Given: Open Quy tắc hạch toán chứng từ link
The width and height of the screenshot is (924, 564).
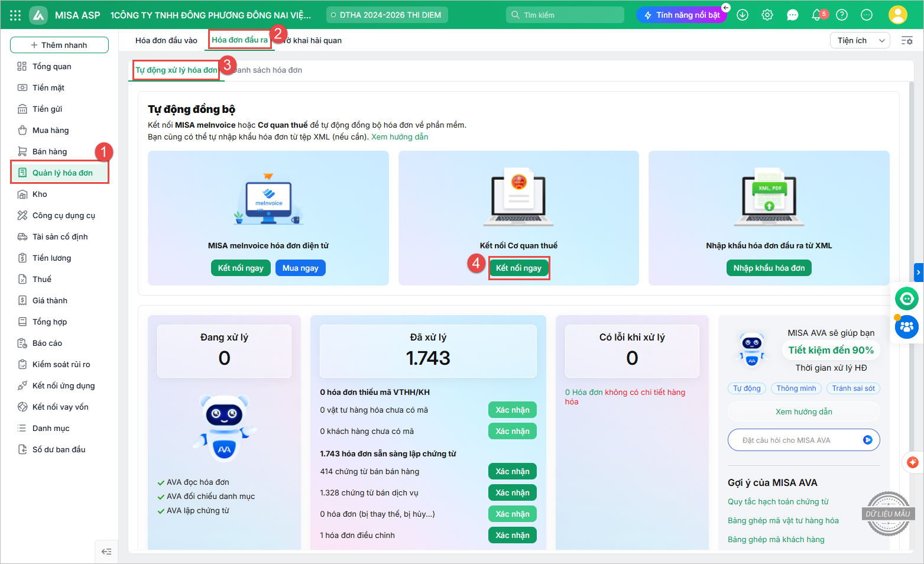Looking at the screenshot, I should coord(778,501).
